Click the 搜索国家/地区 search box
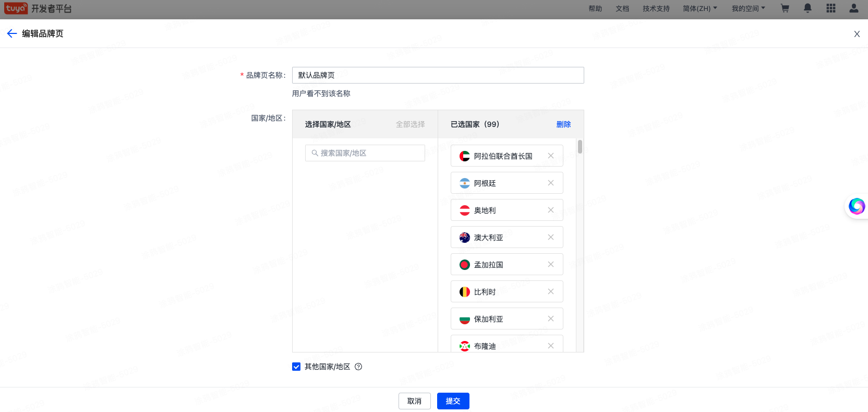Screen dimensions: 868x412 [x=365, y=153]
